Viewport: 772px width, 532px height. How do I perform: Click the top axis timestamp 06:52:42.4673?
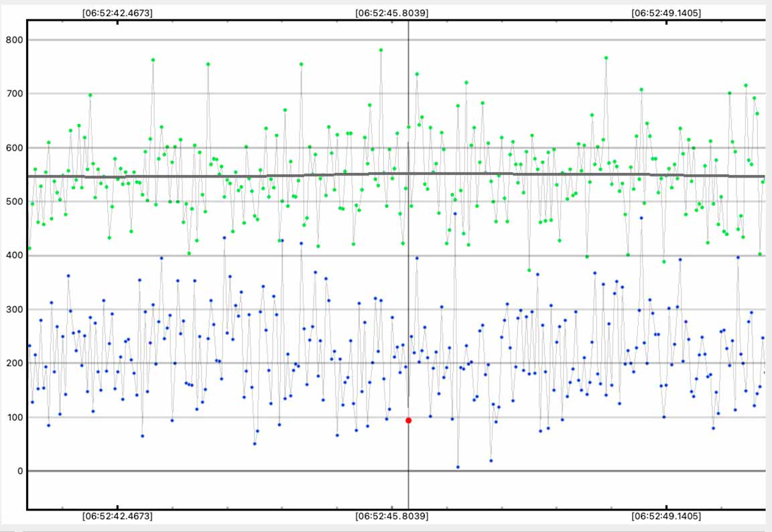(x=117, y=13)
